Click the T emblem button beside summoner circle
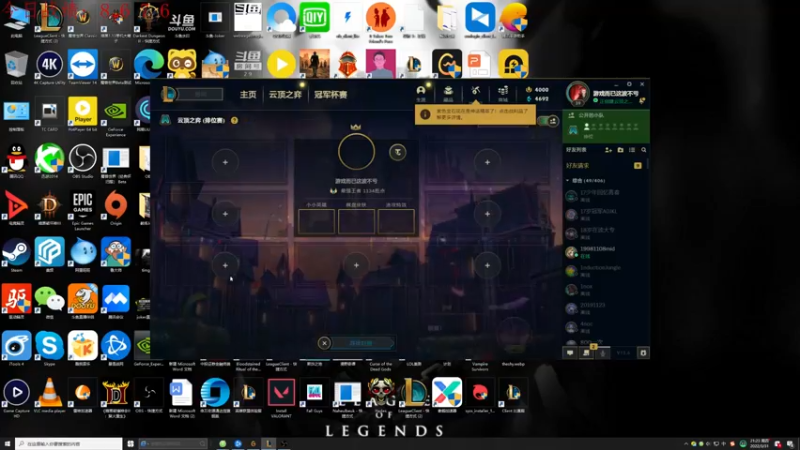Screen dimensions: 800x450 (397, 152)
